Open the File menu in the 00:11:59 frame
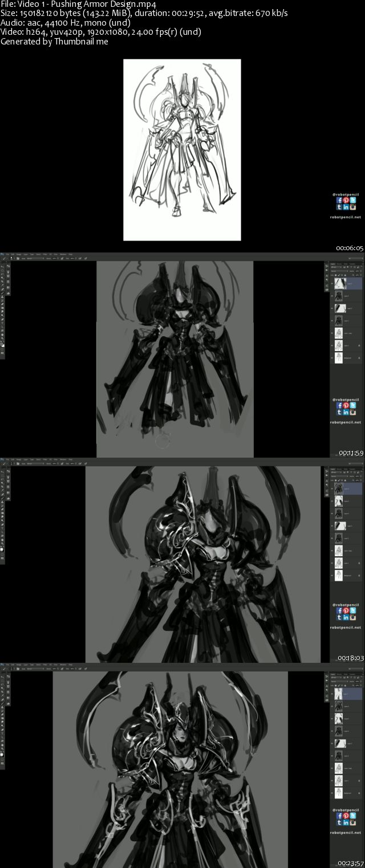This screenshot has width=365, height=868. point(8,255)
